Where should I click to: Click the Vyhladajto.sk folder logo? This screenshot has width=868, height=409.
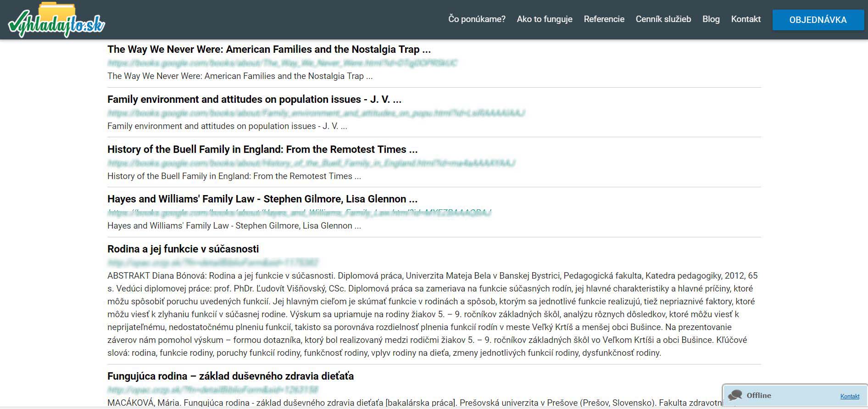pyautogui.click(x=56, y=20)
